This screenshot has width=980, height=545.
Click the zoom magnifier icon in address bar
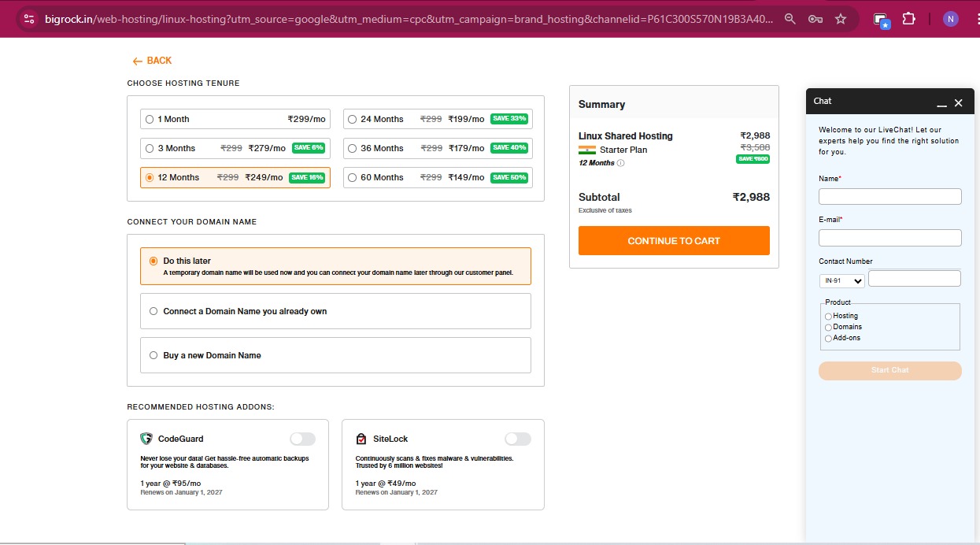pos(790,19)
